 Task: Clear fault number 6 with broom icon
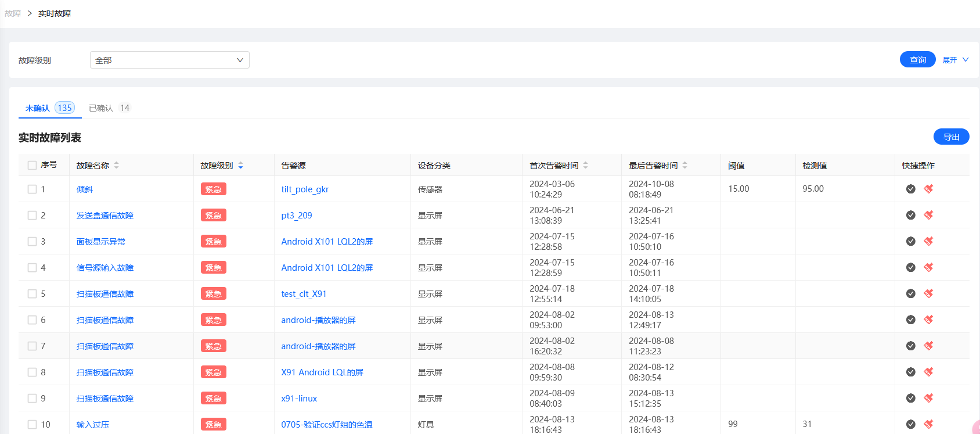928,320
